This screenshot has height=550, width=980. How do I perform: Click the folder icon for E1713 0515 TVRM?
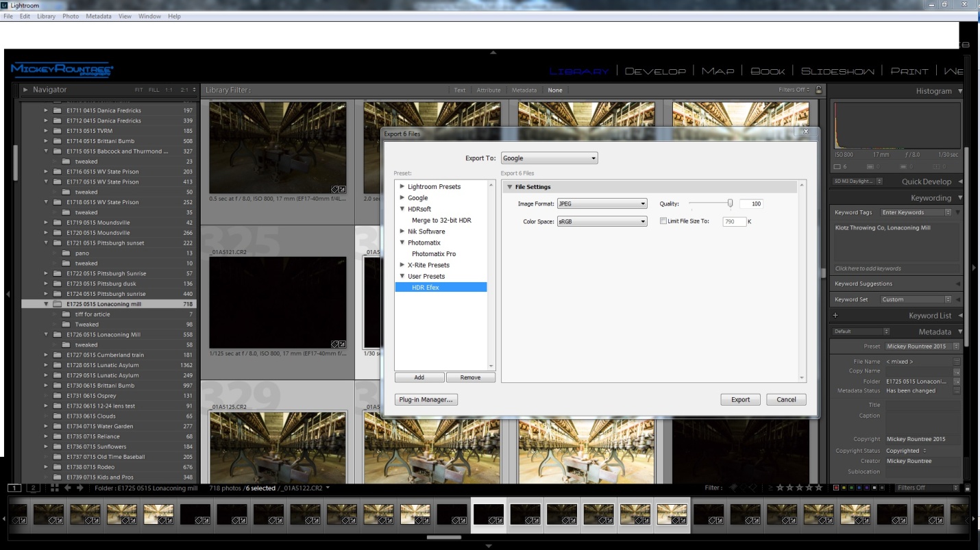point(58,131)
